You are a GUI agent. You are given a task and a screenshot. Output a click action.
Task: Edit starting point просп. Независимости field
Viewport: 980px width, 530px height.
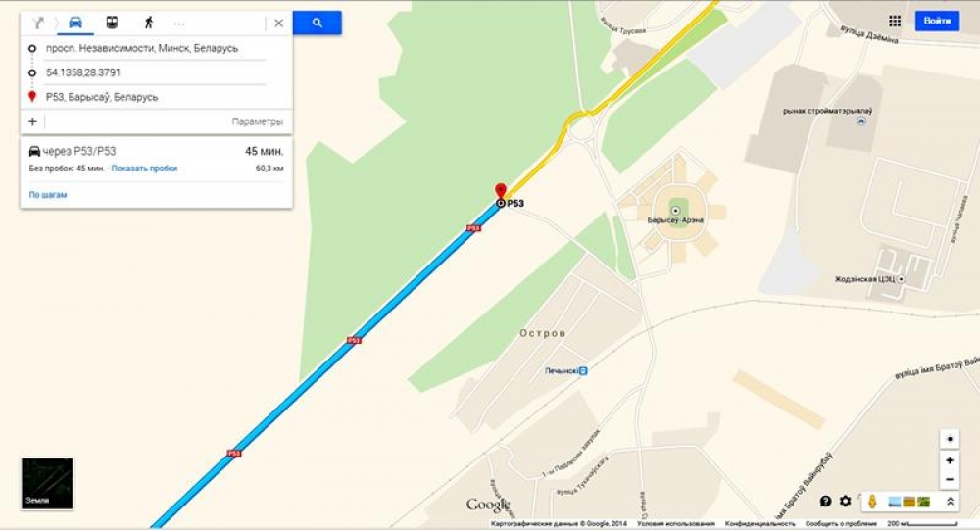(x=155, y=48)
